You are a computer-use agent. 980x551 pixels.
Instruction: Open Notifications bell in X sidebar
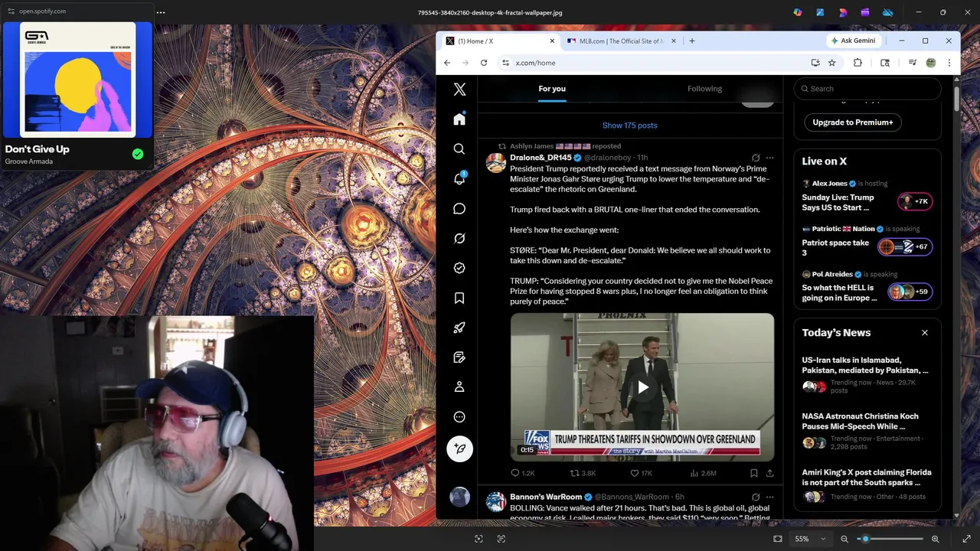click(459, 178)
